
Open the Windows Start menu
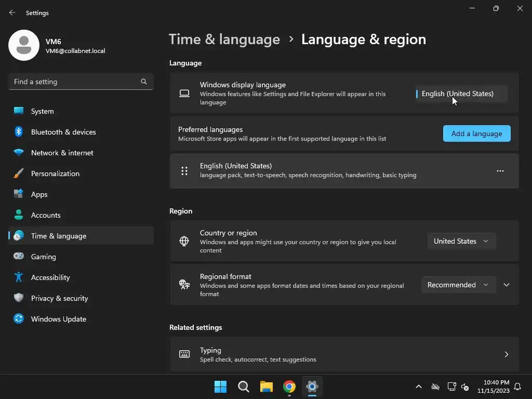click(x=220, y=387)
